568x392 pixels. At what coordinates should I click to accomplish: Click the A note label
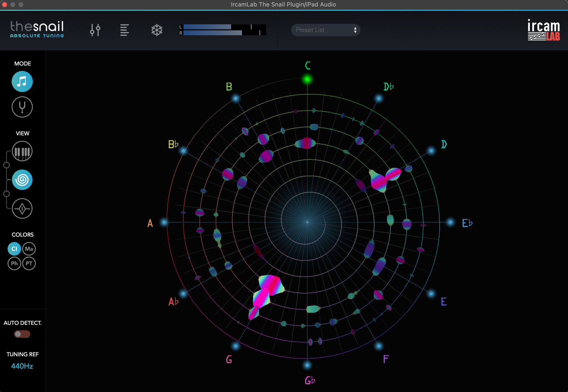150,223
